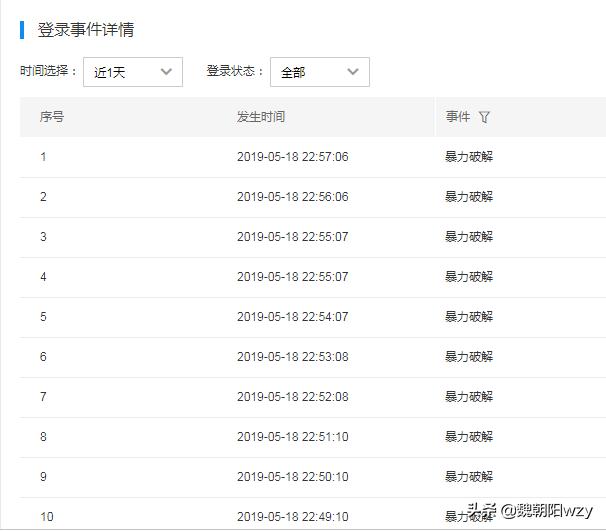This screenshot has width=606, height=531.
Task: Click the filter icon beside 事件 header
Action: [x=485, y=117]
